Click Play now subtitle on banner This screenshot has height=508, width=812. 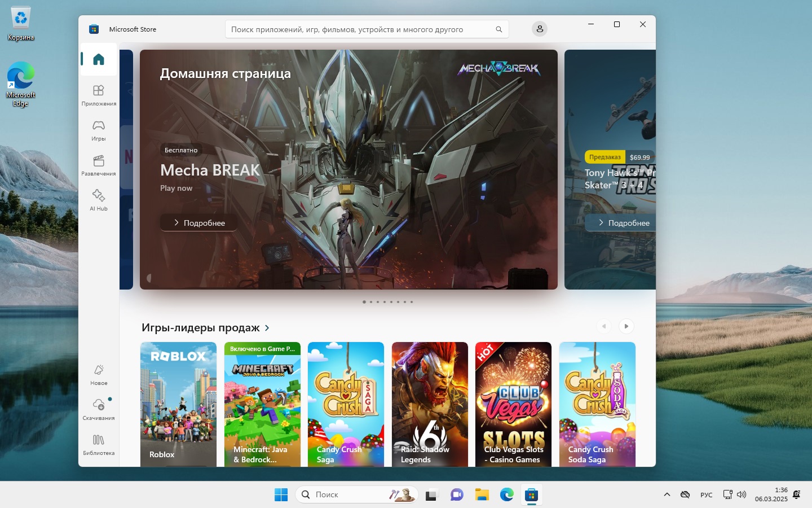176,188
